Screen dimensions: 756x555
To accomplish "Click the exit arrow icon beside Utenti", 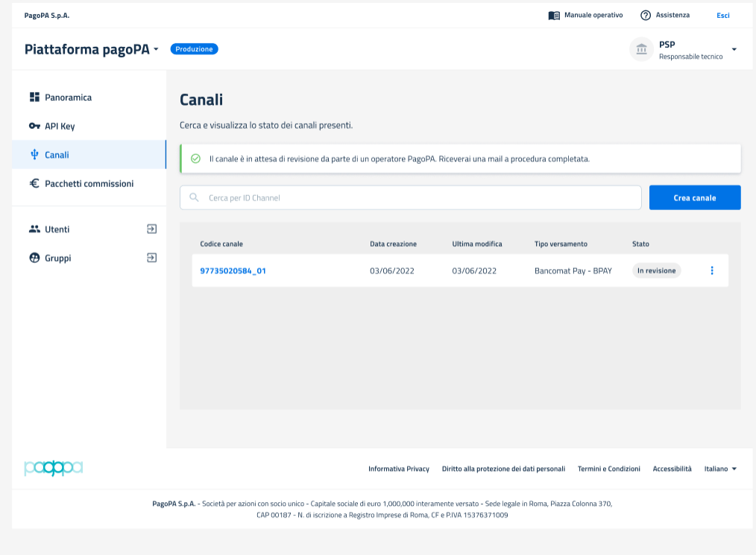I will point(151,229).
